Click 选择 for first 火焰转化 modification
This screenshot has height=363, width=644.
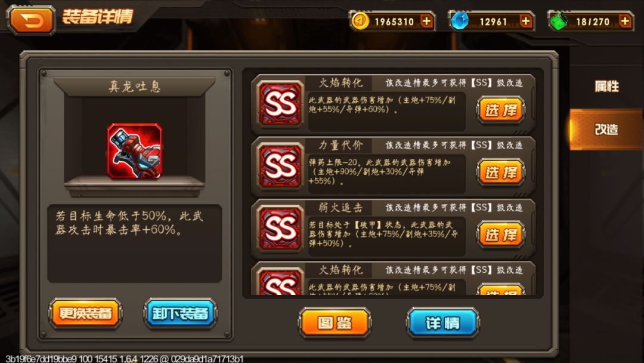(501, 110)
